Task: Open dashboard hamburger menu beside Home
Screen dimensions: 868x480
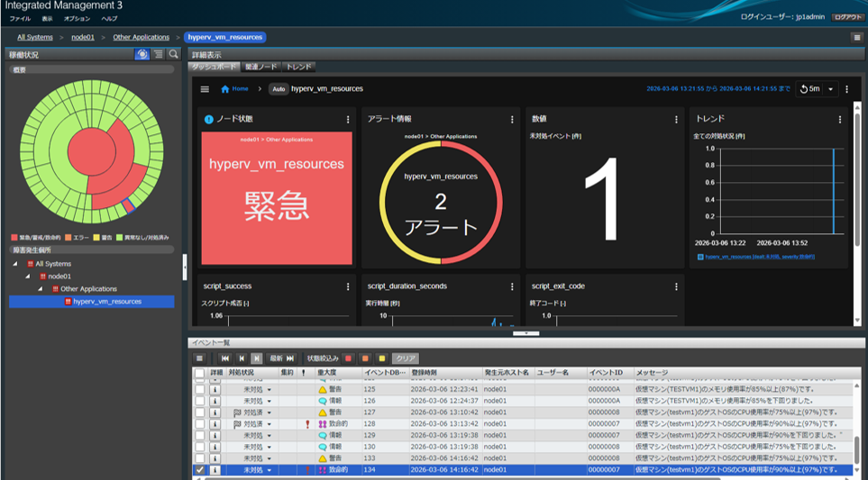Action: click(205, 89)
